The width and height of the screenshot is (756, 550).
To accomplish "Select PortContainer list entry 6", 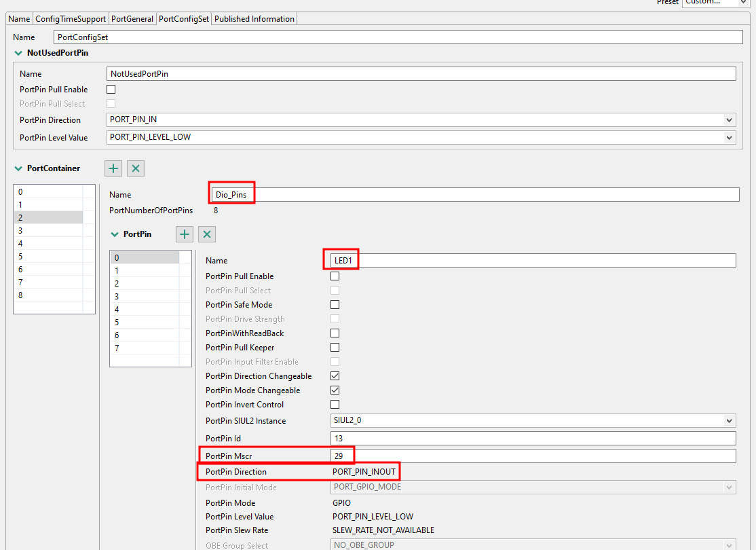I will tap(48, 269).
